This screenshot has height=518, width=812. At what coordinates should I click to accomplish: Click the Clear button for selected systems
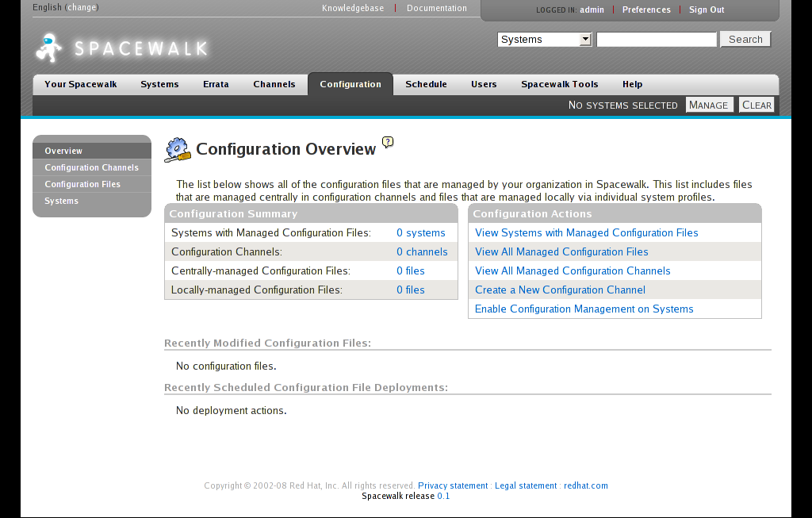756,105
